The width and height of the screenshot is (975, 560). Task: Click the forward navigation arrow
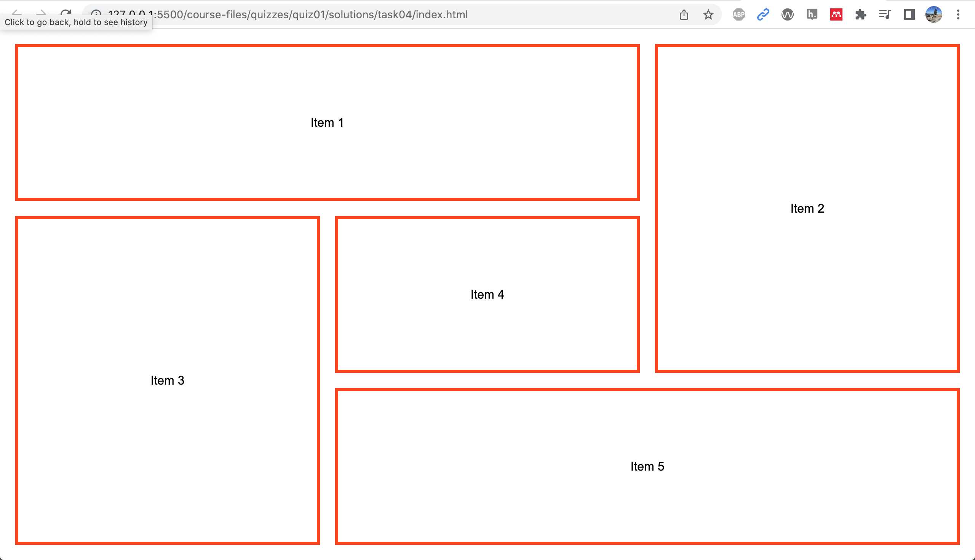tap(41, 12)
